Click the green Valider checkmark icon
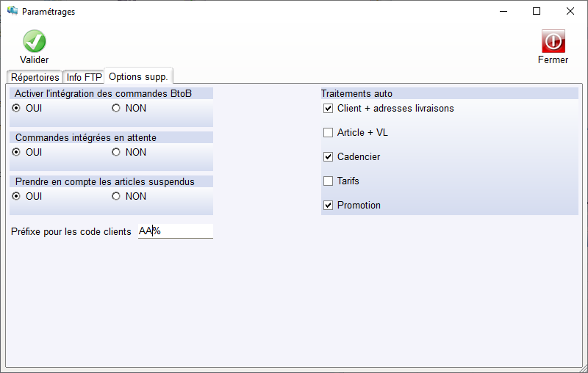The image size is (588, 373). [x=34, y=41]
